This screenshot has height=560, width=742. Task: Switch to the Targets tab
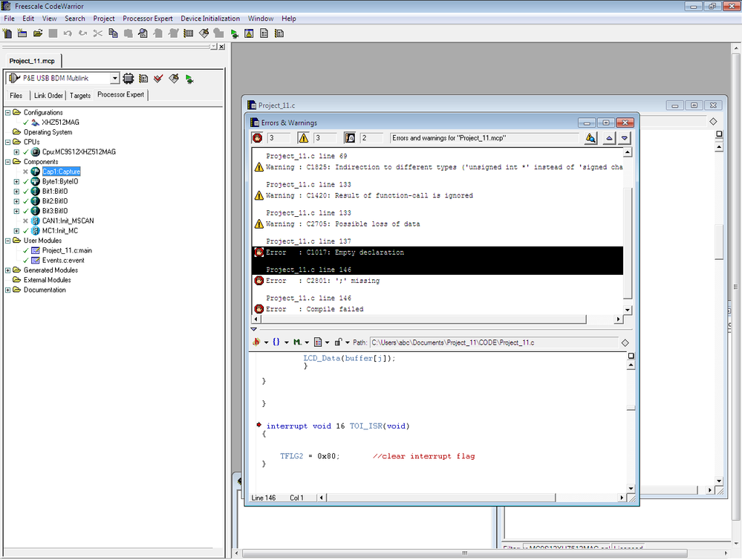coord(80,95)
